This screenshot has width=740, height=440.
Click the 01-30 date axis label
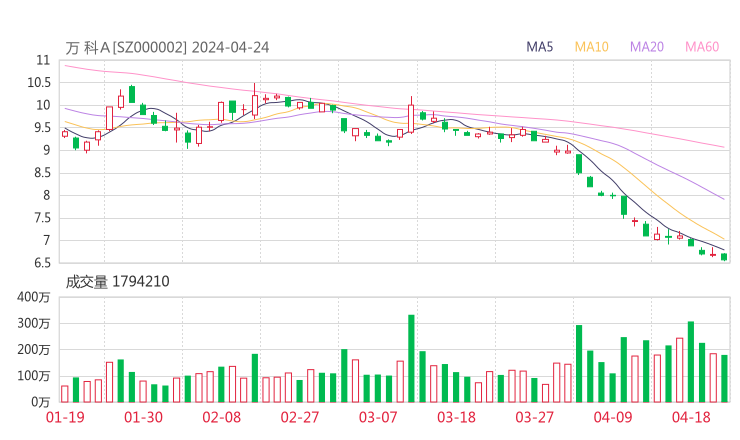coord(143,417)
